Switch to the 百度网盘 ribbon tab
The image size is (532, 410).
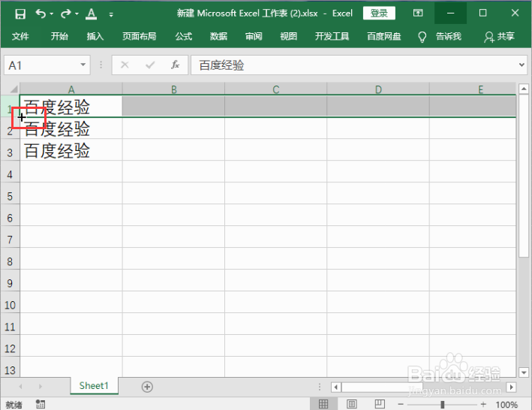click(384, 36)
